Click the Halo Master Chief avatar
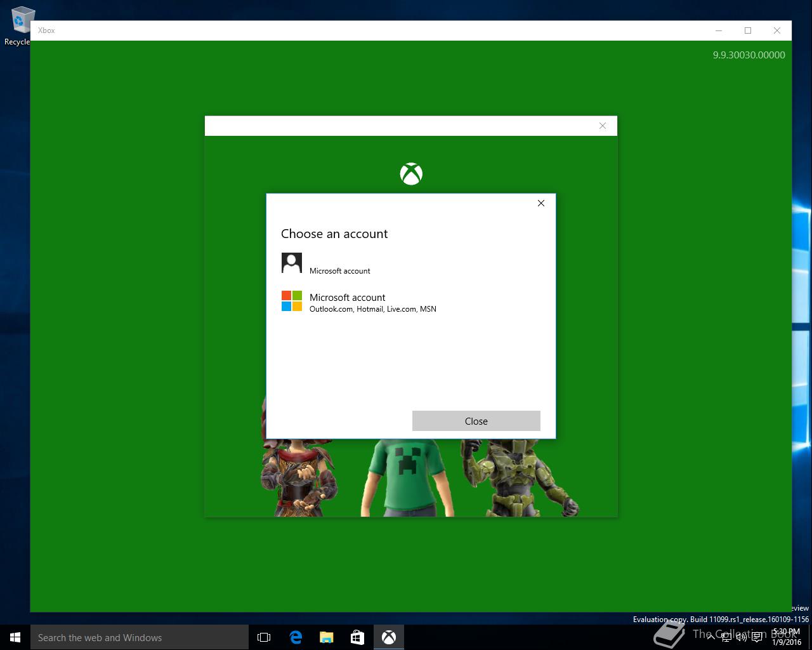The height and width of the screenshot is (650, 812). pos(519,477)
